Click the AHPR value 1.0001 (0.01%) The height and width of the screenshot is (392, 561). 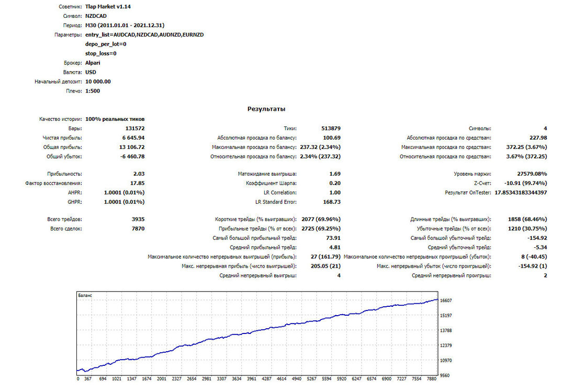[124, 192]
